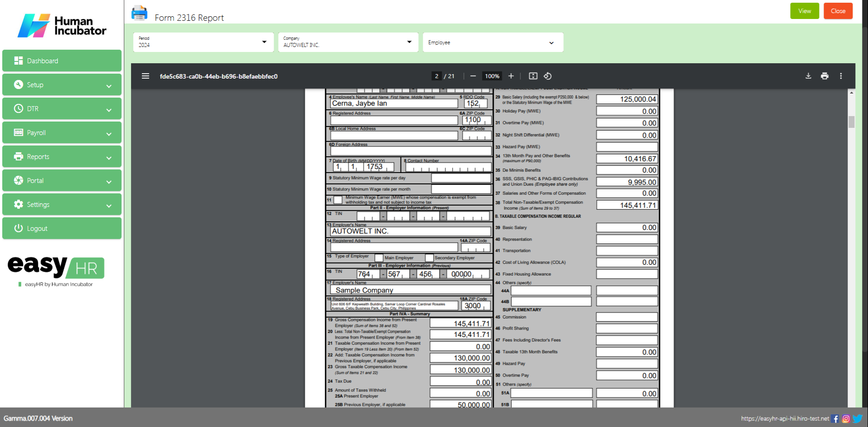868x427 pixels.
Task: Click the Portal menu label
Action: [35, 180]
